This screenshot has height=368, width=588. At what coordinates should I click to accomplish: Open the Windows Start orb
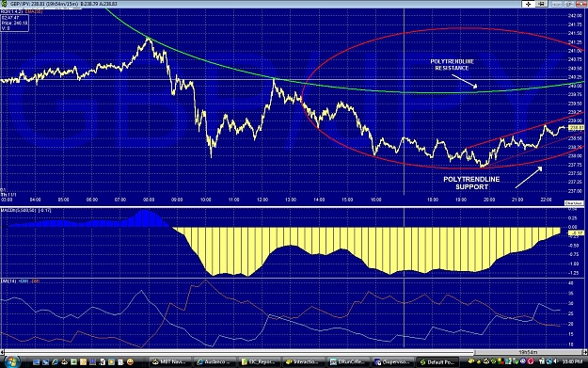pos(12,361)
